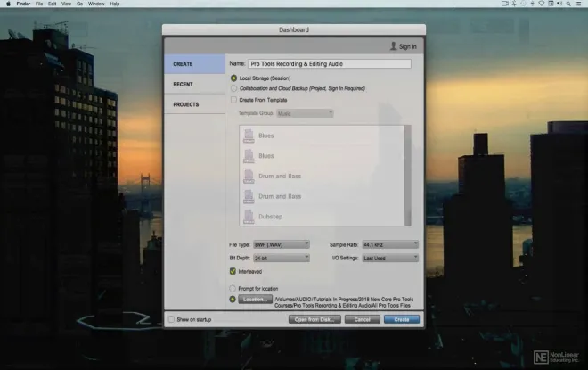Switch to the CREATE tab
Image resolution: width=588 pixels, height=370 pixels.
click(194, 64)
